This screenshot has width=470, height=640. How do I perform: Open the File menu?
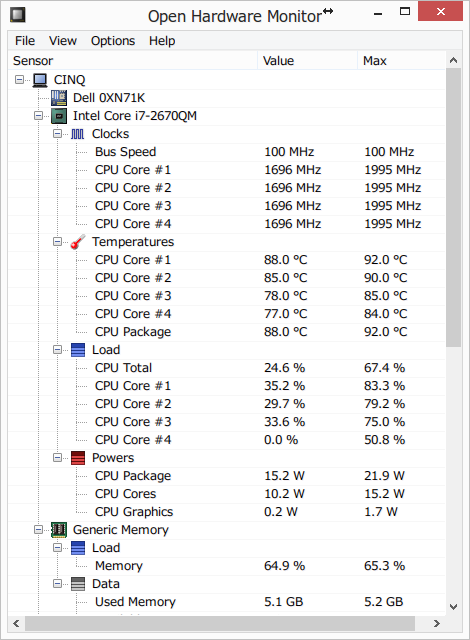(x=25, y=41)
